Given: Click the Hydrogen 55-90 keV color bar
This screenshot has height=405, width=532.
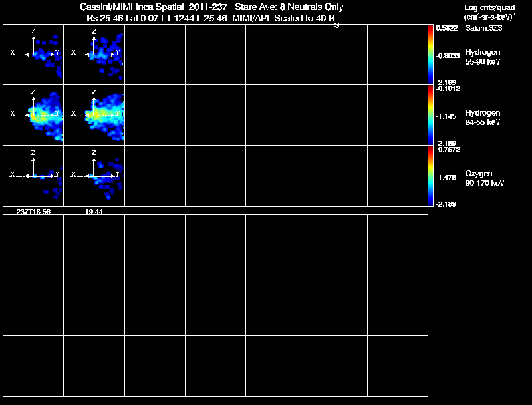Looking at the screenshot, I should tap(430, 55).
